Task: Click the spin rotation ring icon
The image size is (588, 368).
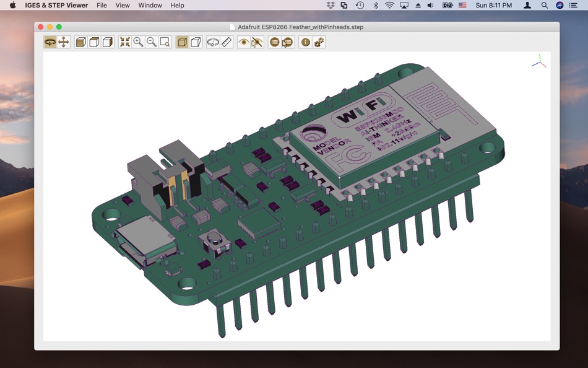Action: [213, 42]
